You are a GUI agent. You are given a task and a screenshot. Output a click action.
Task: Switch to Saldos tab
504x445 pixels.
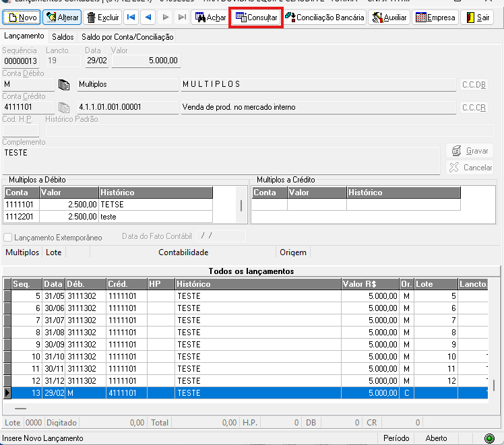pos(63,37)
